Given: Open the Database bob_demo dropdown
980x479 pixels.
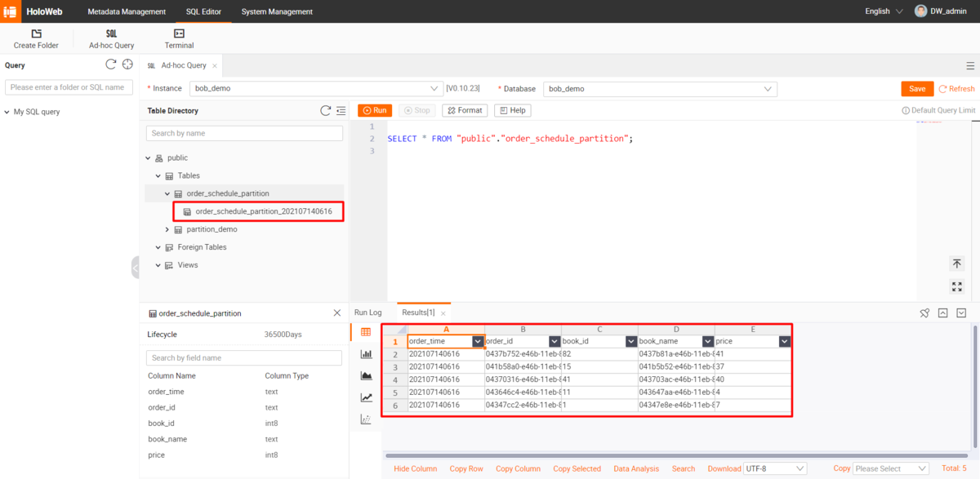Looking at the screenshot, I should pyautogui.click(x=660, y=88).
